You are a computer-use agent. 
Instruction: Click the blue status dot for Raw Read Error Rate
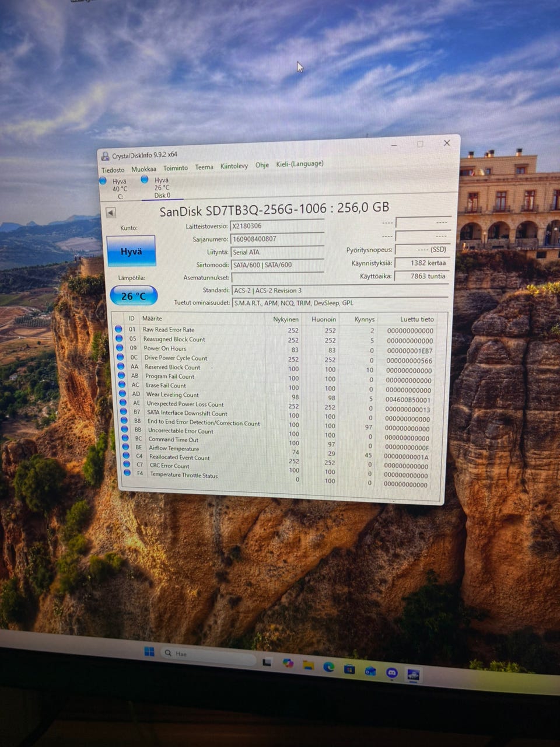[x=119, y=329]
